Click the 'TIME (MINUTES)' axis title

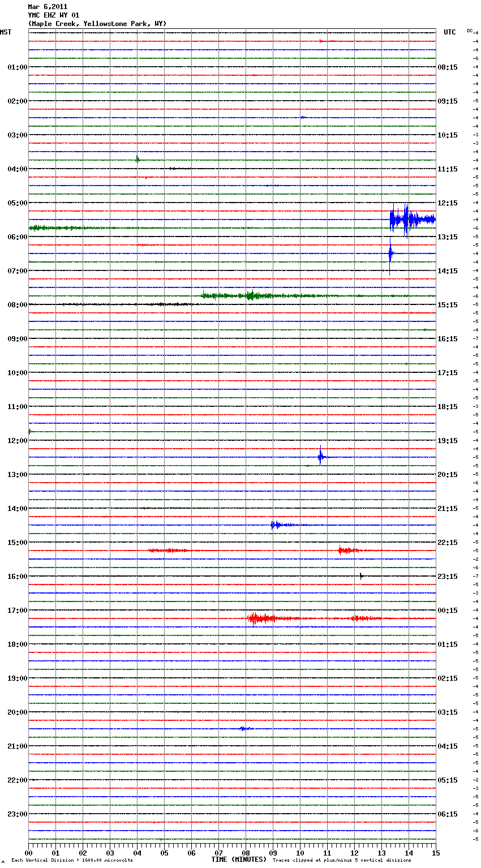click(239, 860)
